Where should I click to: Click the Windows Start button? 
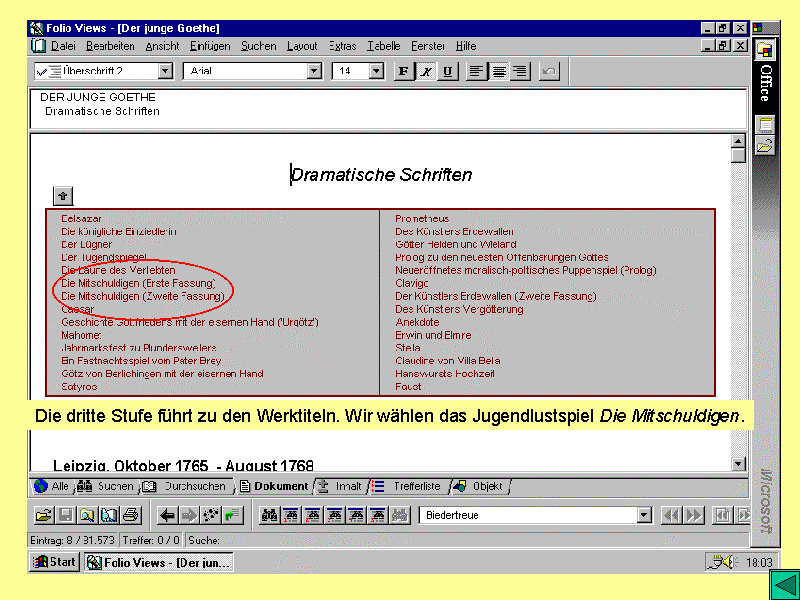(x=55, y=562)
